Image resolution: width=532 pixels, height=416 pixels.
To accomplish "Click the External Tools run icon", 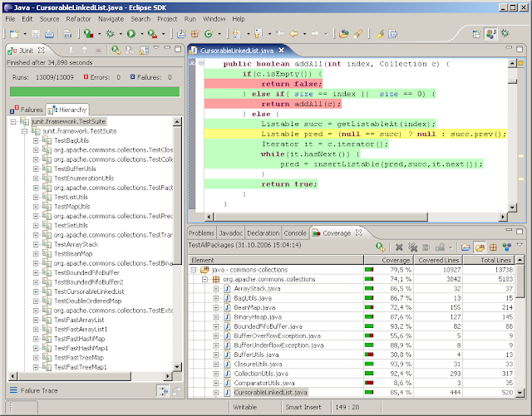I will [x=152, y=33].
